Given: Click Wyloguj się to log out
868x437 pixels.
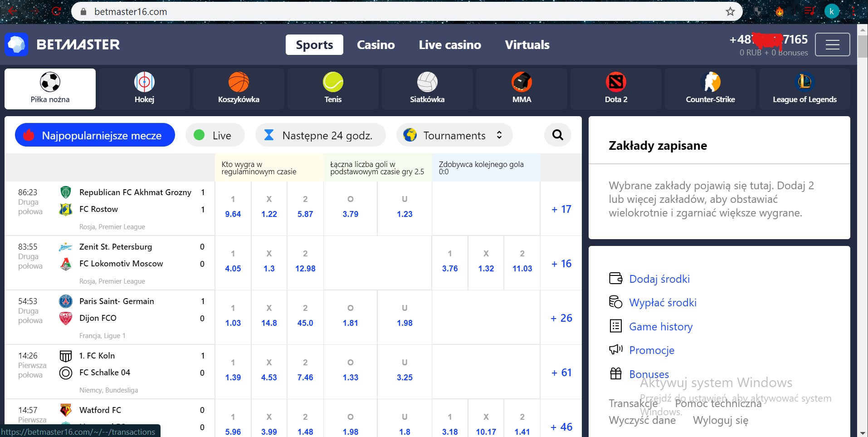Looking at the screenshot, I should point(721,420).
